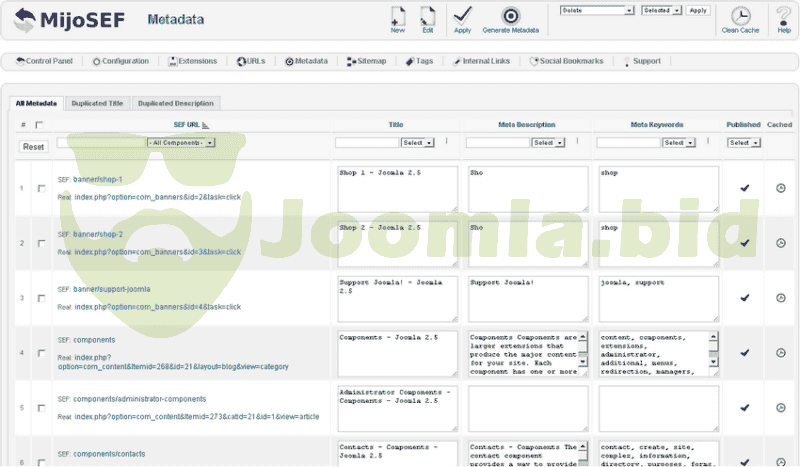The image size is (800, 467).
Task: Open the Delete bulk action dropdown
Action: pyautogui.click(x=597, y=10)
